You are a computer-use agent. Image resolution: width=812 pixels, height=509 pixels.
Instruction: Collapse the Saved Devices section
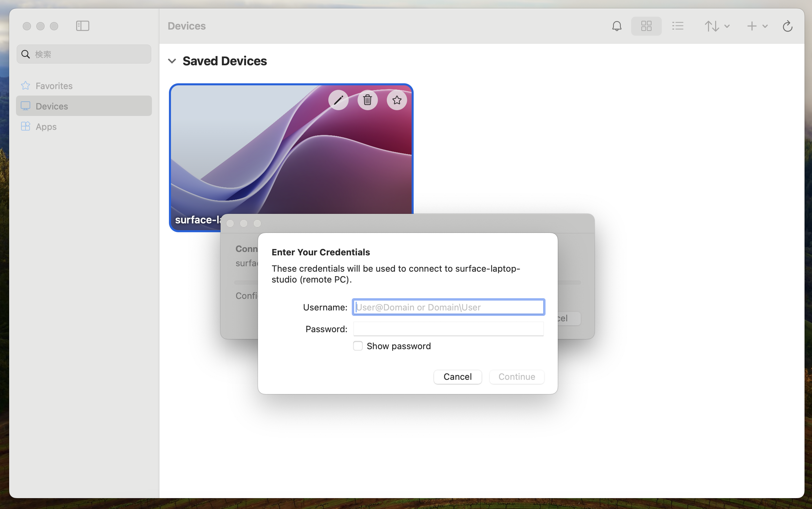[x=172, y=61]
